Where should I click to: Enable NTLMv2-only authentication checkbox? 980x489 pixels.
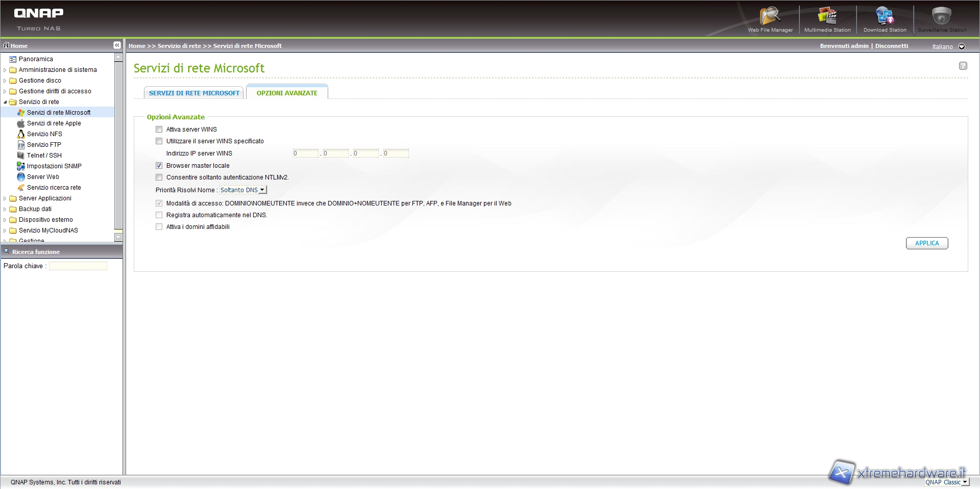tap(159, 177)
